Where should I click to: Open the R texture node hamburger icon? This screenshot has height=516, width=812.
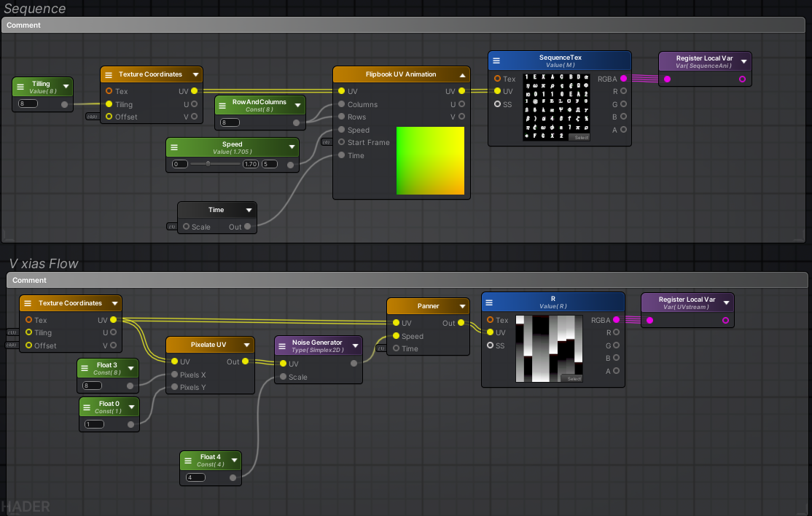[x=489, y=302]
